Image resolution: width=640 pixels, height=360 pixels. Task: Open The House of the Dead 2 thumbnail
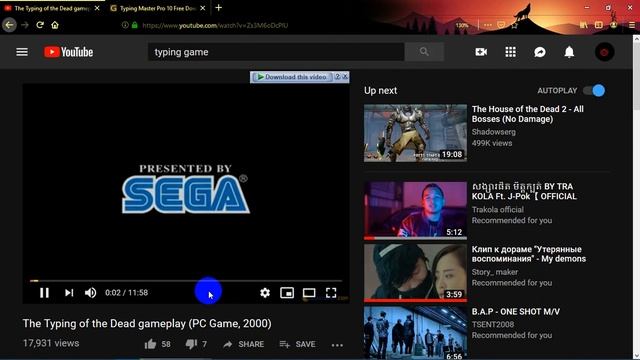click(415, 133)
